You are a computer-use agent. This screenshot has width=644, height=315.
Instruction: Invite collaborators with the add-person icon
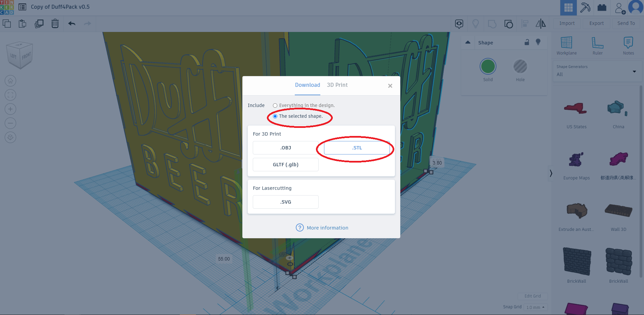[x=620, y=8]
